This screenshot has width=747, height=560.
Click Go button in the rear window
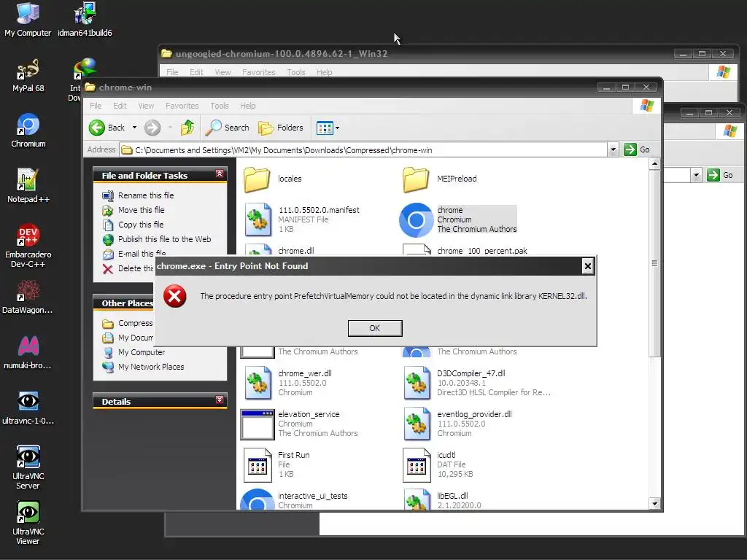[x=720, y=175]
